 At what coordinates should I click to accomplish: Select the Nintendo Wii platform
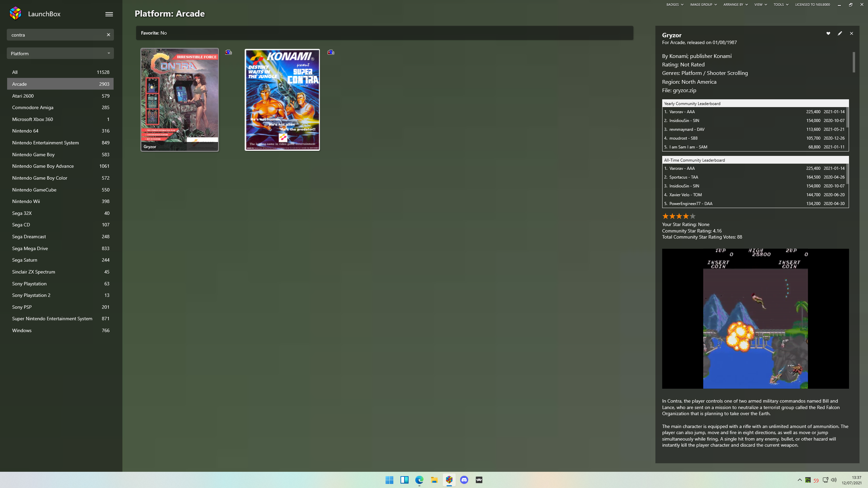(60, 201)
